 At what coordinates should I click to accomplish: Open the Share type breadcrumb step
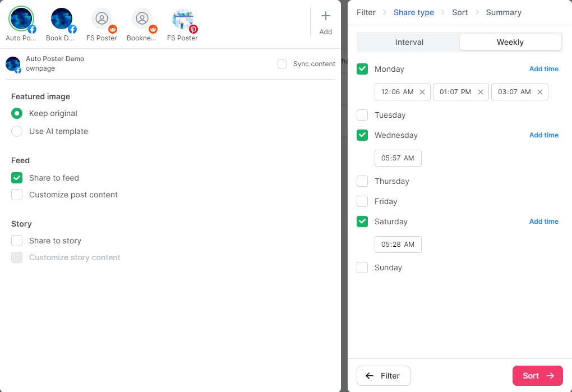(414, 12)
